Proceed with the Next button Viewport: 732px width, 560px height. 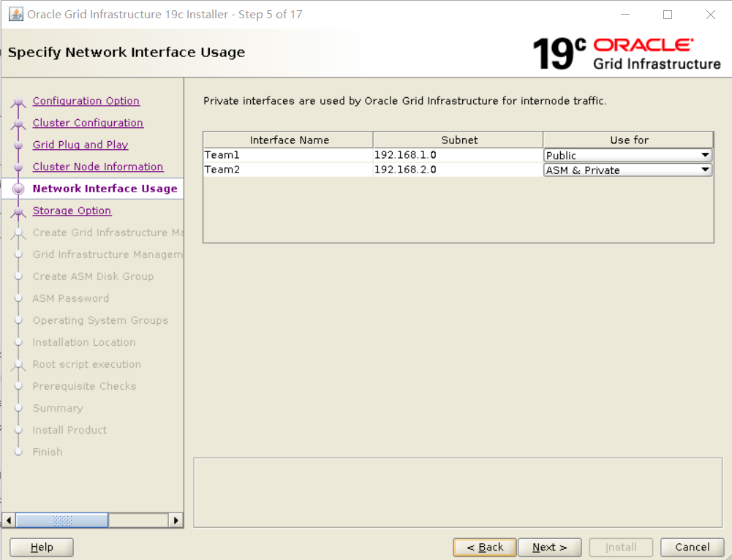click(550, 548)
